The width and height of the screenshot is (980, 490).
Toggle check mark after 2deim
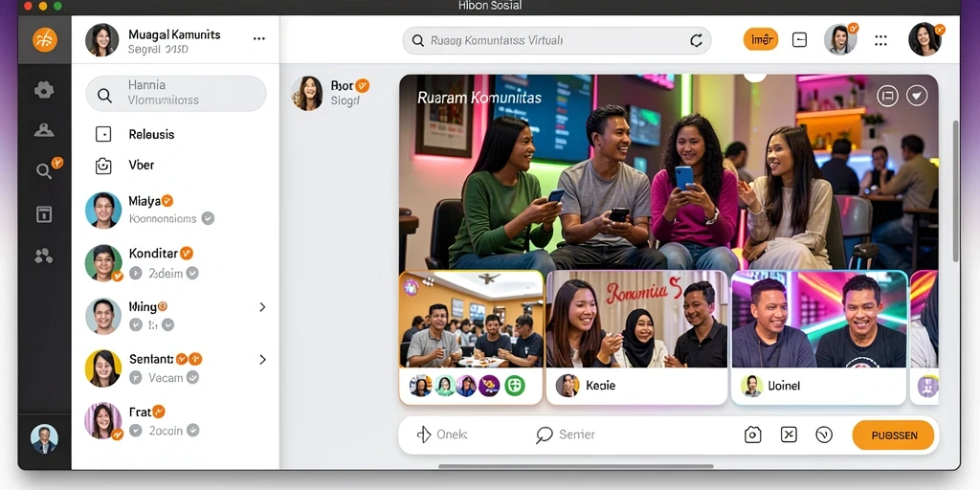192,273
